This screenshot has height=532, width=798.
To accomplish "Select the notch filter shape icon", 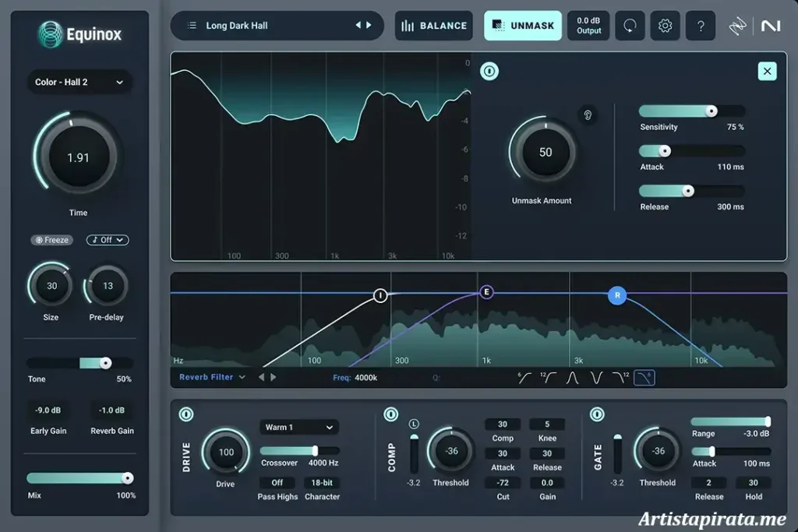I will pos(597,378).
